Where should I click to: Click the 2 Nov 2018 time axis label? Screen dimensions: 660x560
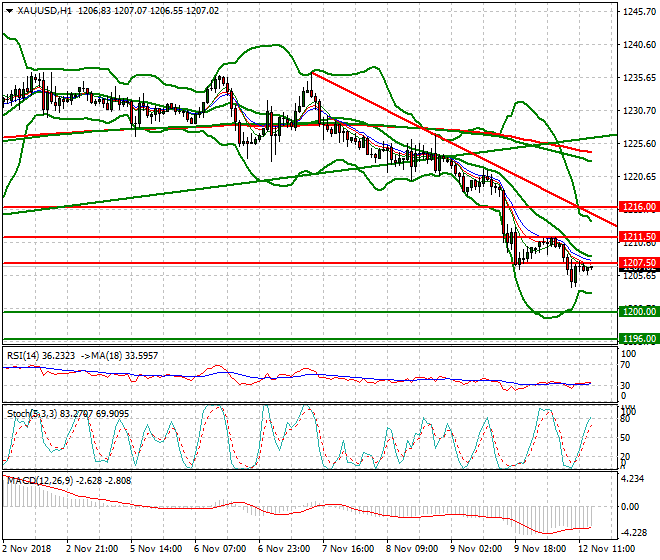(x=27, y=549)
